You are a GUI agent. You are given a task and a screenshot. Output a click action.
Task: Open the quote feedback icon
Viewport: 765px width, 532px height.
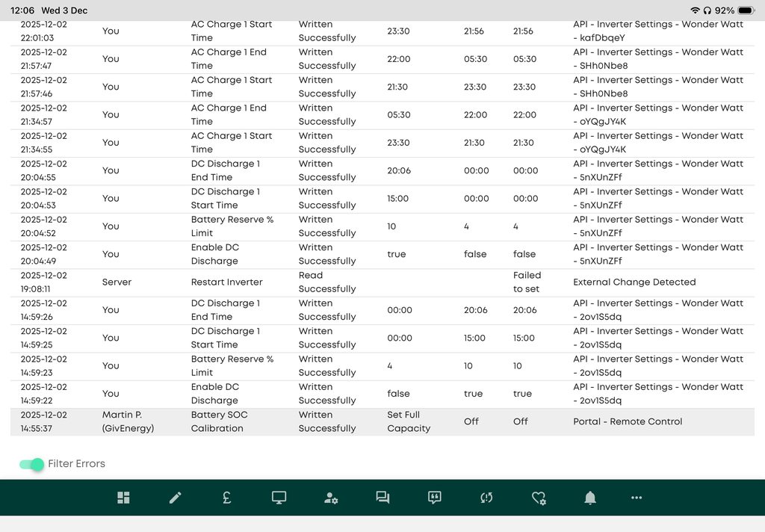click(434, 498)
